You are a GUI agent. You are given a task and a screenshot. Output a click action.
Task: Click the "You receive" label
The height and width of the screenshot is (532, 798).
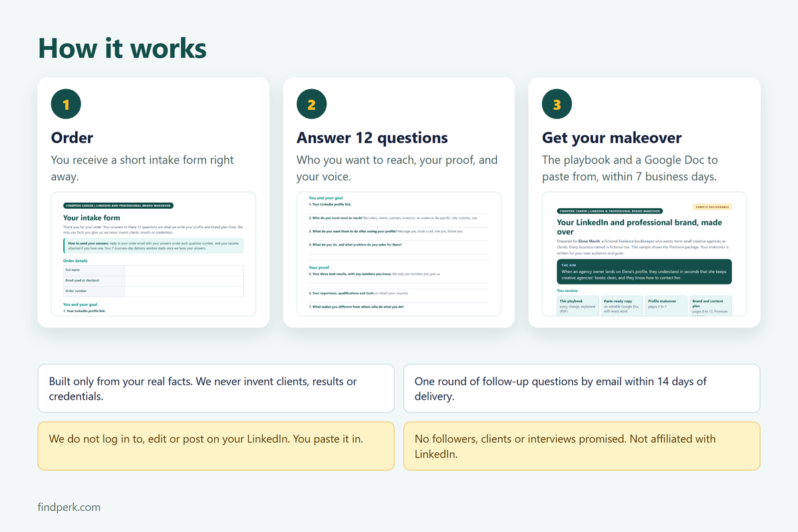tap(567, 291)
